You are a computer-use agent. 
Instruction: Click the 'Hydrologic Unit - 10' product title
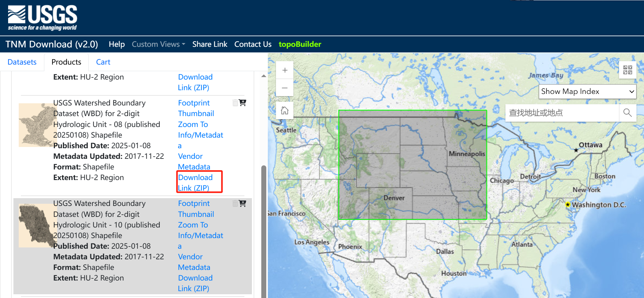point(106,219)
